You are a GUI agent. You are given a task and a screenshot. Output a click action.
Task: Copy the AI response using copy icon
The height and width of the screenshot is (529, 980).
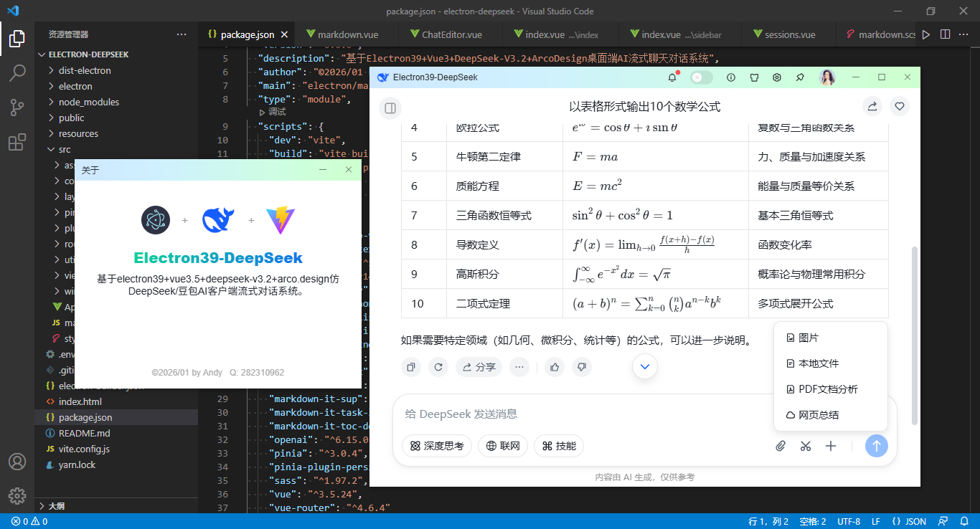tap(410, 366)
